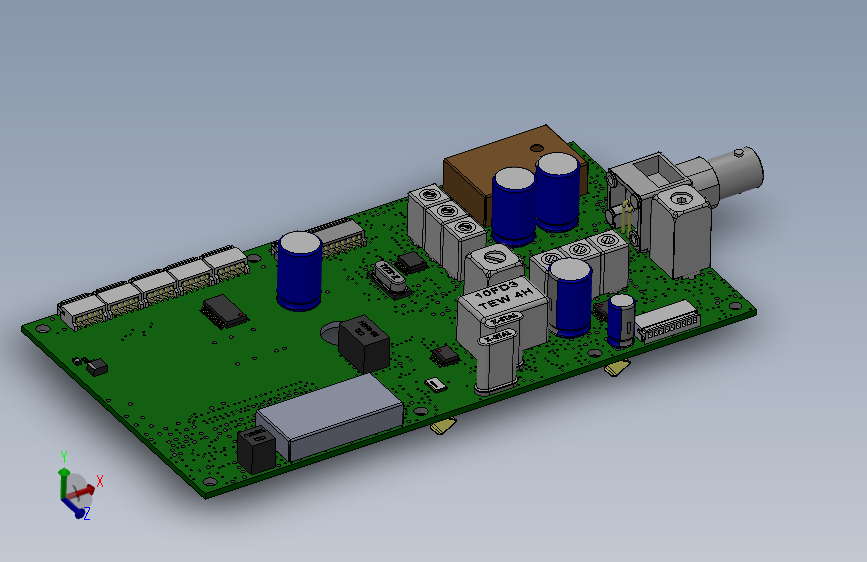Image resolution: width=867 pixels, height=562 pixels.
Task: Select the blue capacitor next to 10FD3 filter
Action: 572,298
